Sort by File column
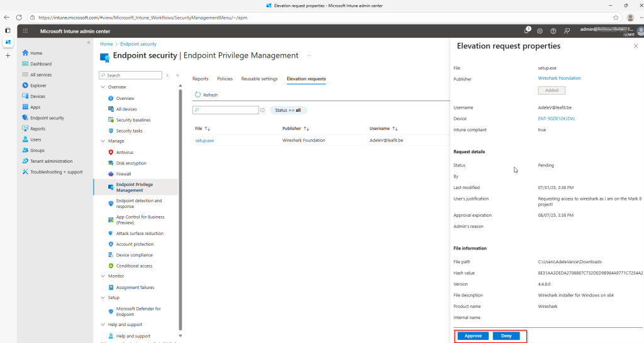644x343 pixels. click(203, 128)
